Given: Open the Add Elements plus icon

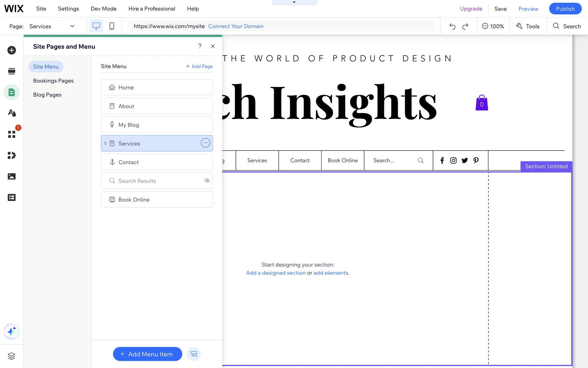Looking at the screenshot, I should [12, 50].
